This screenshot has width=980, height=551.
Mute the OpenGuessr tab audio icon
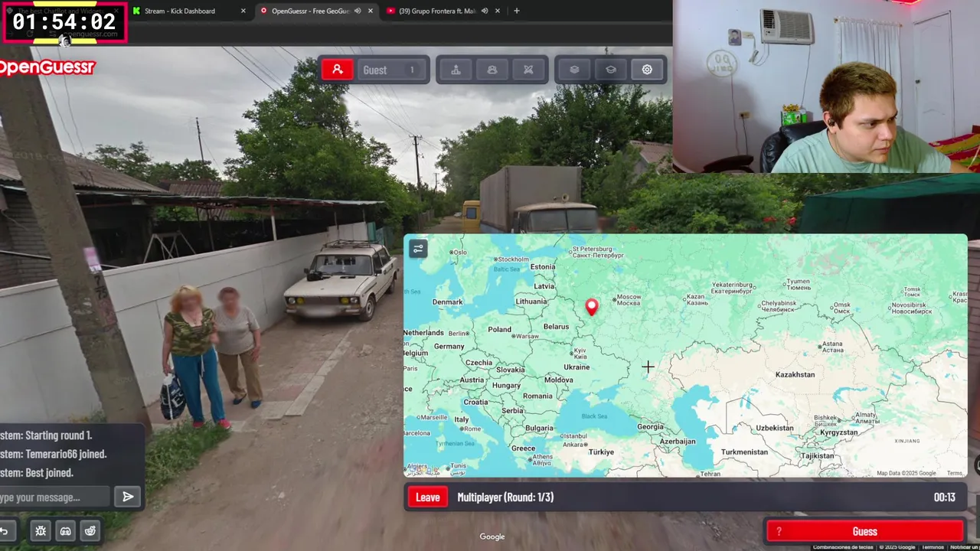[358, 11]
